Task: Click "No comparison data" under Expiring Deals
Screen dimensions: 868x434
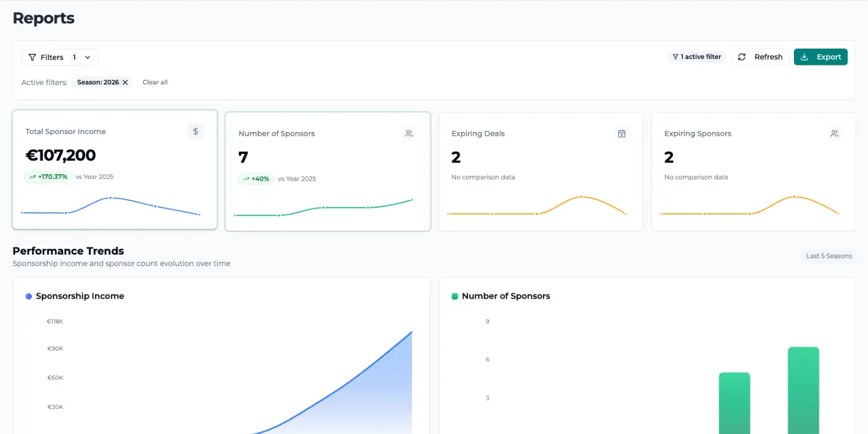Action: pyautogui.click(x=483, y=177)
